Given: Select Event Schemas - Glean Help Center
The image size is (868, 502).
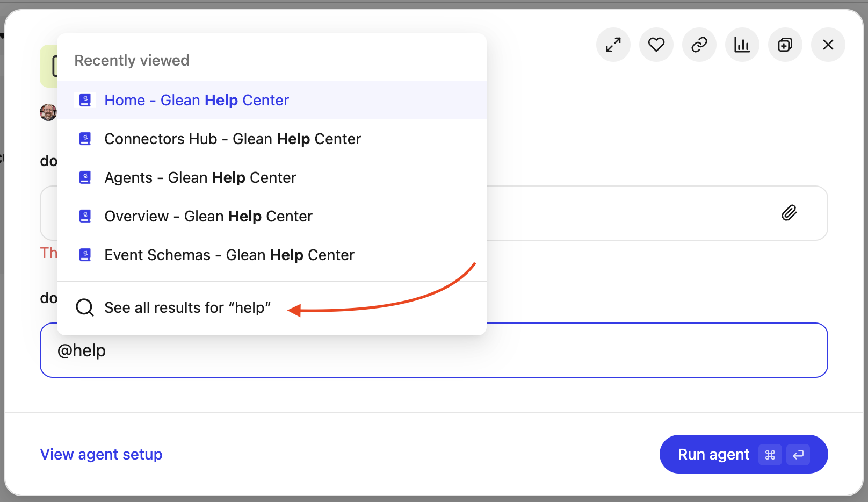Looking at the screenshot, I should [272, 255].
